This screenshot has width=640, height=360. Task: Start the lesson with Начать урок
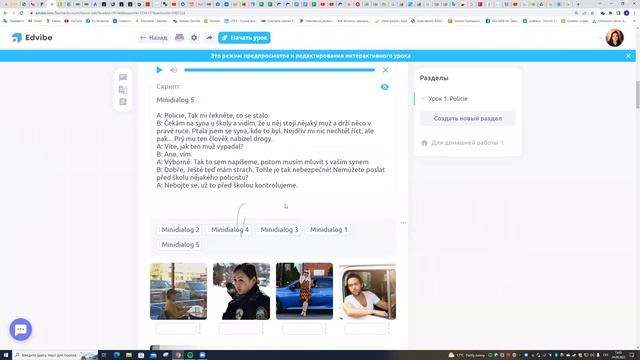[x=244, y=38]
